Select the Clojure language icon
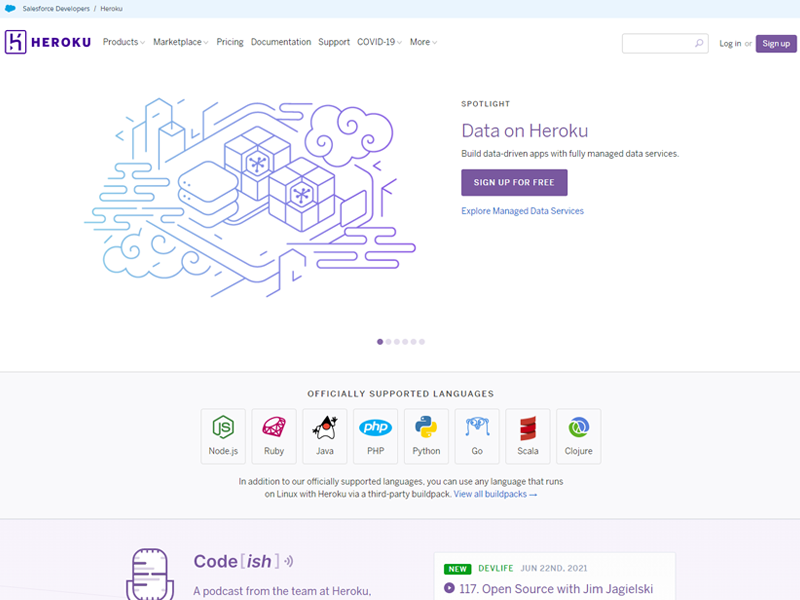The height and width of the screenshot is (600, 800). 579,427
